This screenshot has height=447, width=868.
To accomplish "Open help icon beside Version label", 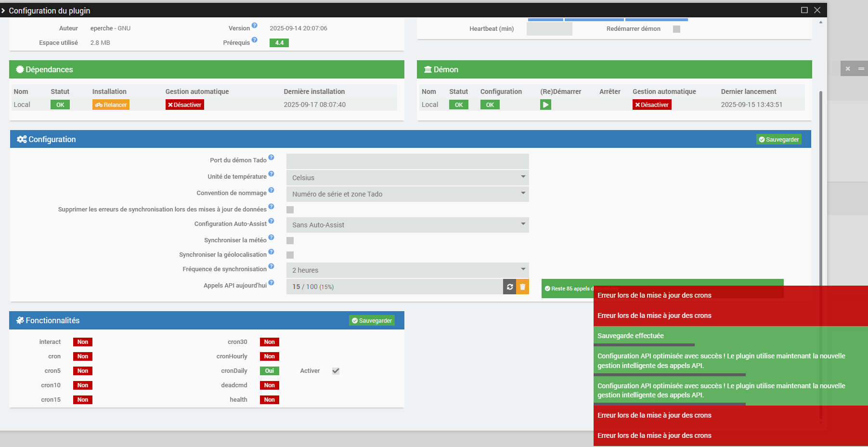I will (254, 26).
